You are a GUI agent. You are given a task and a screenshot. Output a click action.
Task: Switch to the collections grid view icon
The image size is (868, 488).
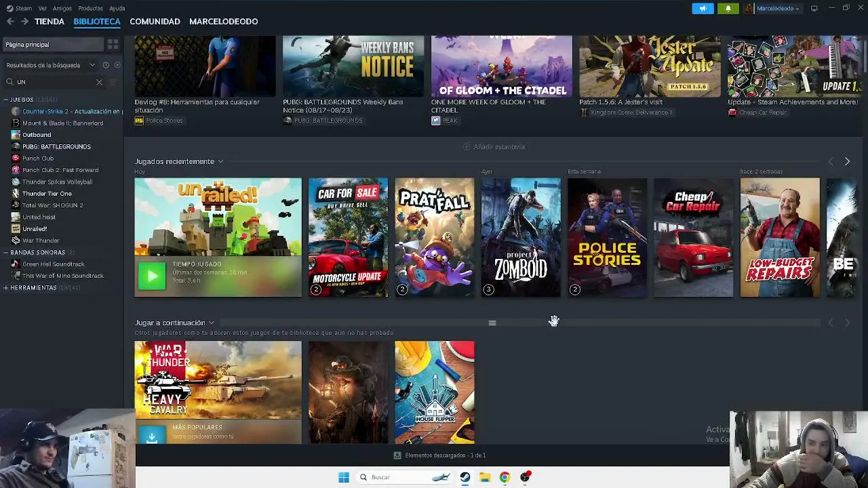113,45
